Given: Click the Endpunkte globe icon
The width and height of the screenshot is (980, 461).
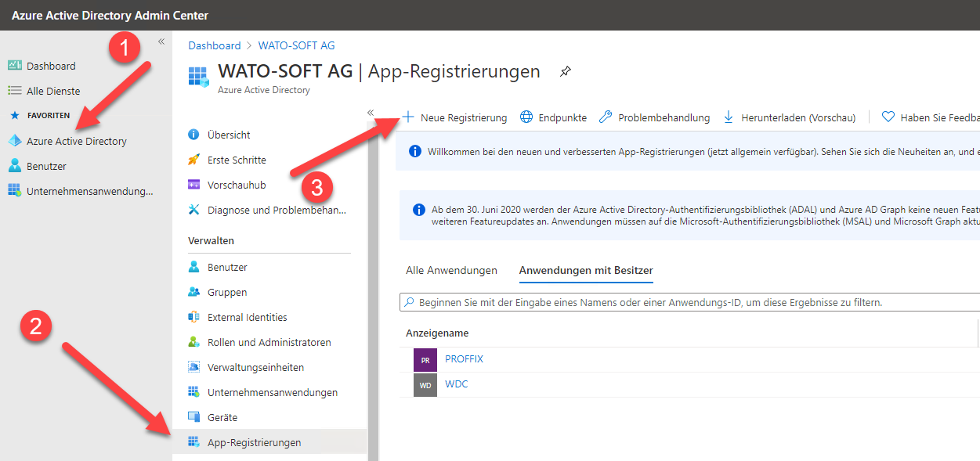Looking at the screenshot, I should point(527,117).
